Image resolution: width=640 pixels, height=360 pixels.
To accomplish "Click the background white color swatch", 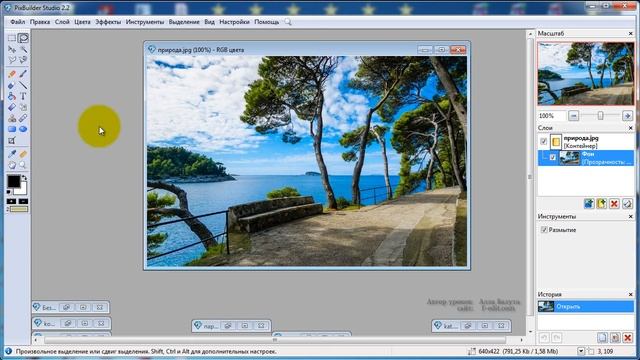I will pos(22,190).
